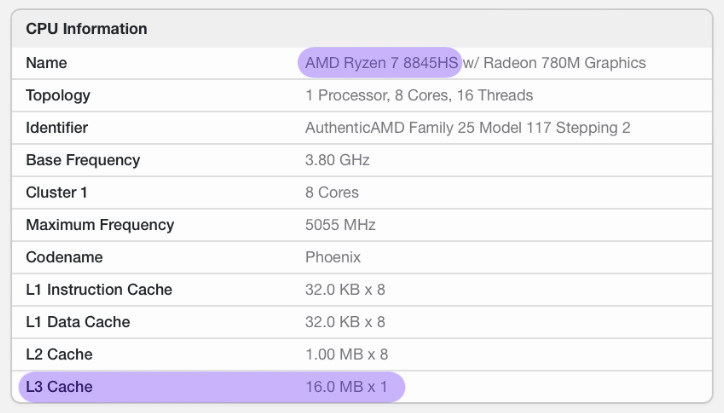Click the Maximum Frequency label
Image resolution: width=724 pixels, height=413 pixels.
(100, 225)
